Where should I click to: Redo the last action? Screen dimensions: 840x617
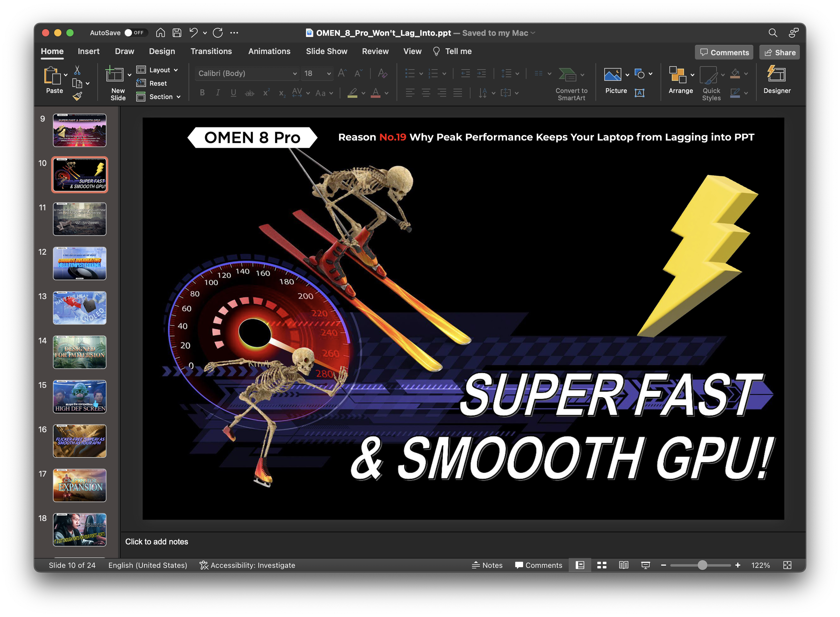pyautogui.click(x=218, y=33)
